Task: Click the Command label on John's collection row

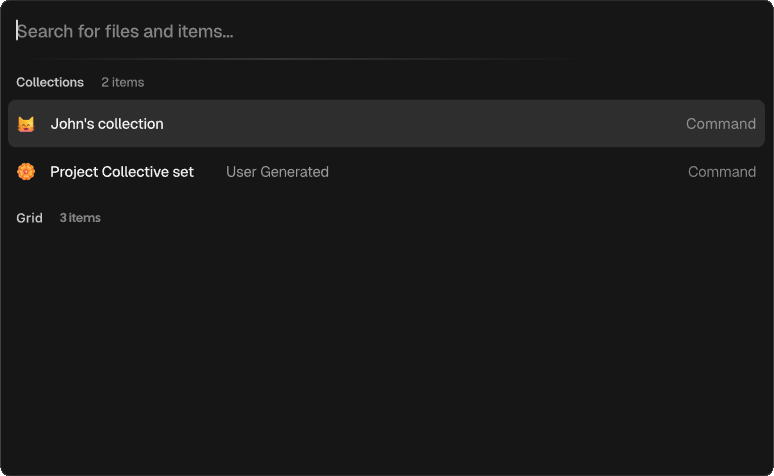Action: pyautogui.click(x=721, y=124)
